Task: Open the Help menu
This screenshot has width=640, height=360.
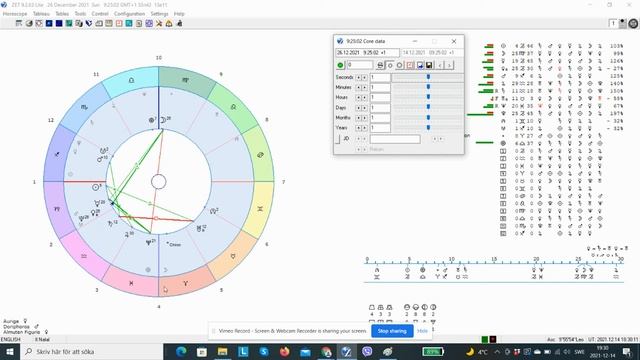Action: pos(179,13)
